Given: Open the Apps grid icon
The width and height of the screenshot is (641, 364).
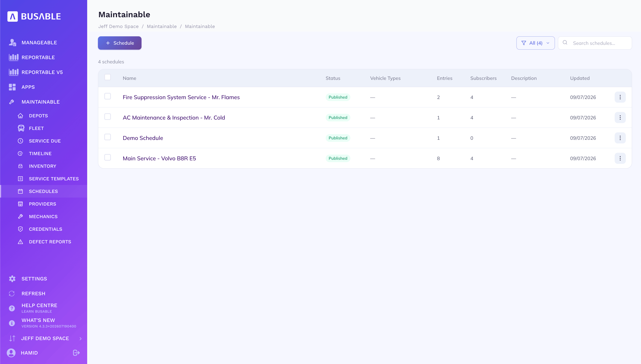Looking at the screenshot, I should click(x=12, y=87).
